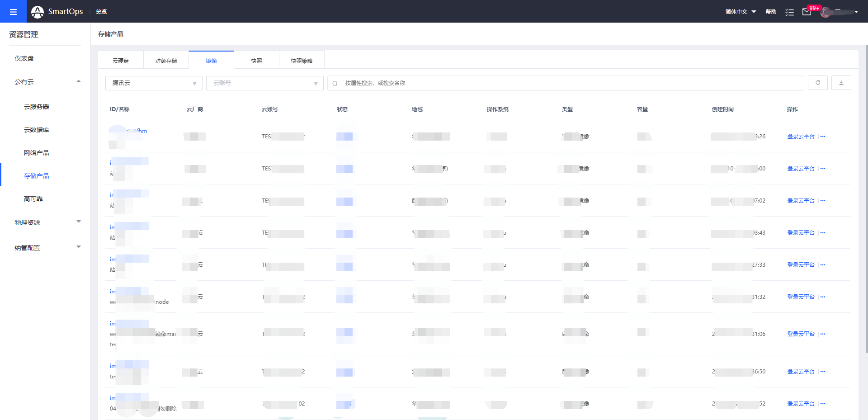Click the 状态 column header
868x420 pixels.
click(342, 109)
